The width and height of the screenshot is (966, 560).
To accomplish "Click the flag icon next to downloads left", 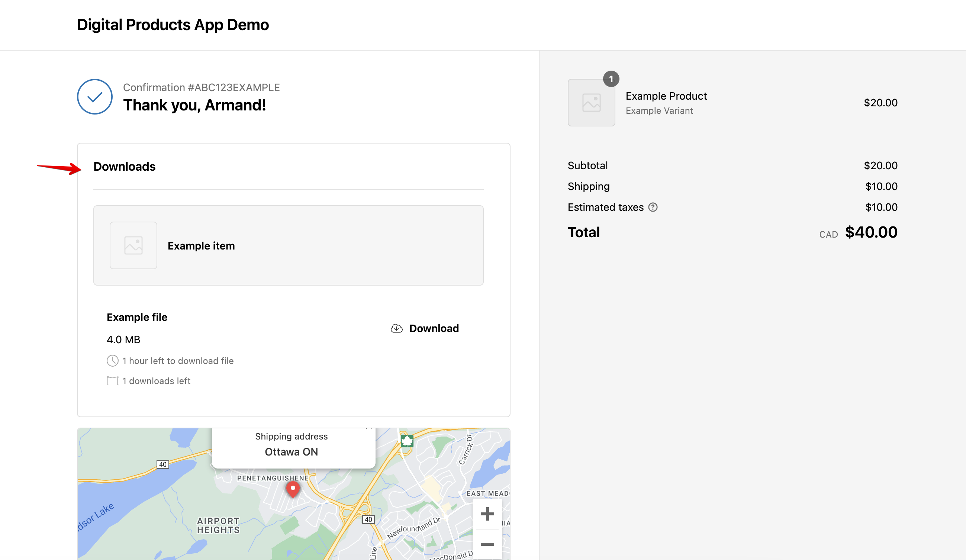I will pyautogui.click(x=112, y=381).
